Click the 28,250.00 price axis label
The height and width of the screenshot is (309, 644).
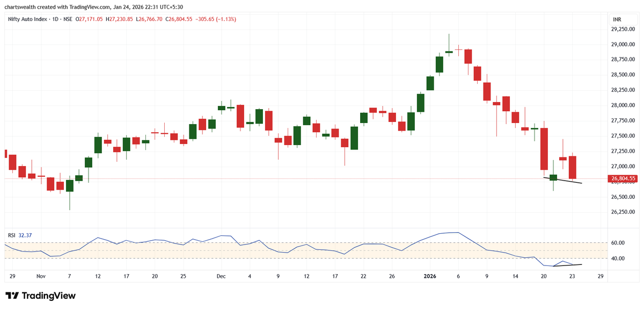click(x=623, y=90)
